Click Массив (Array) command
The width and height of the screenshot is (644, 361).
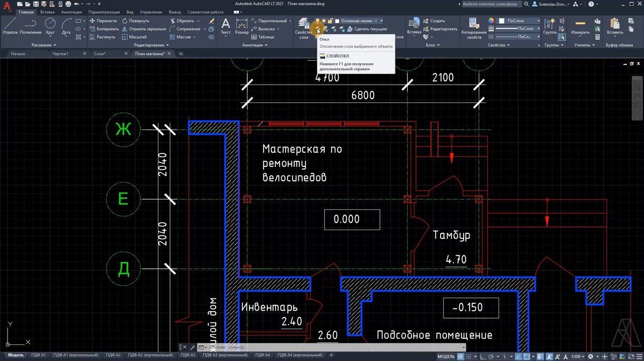point(180,37)
